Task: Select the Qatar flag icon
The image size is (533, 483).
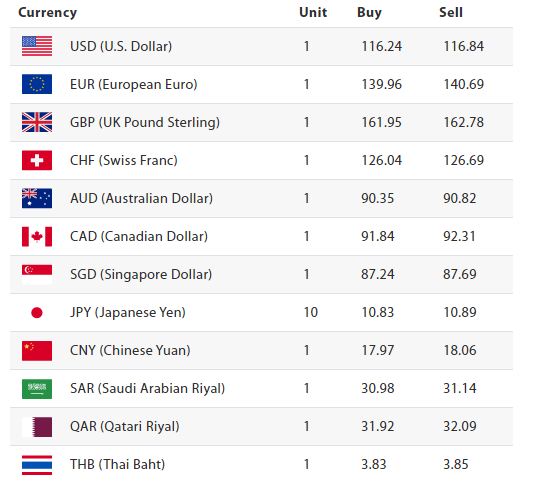Action: pyautogui.click(x=37, y=427)
